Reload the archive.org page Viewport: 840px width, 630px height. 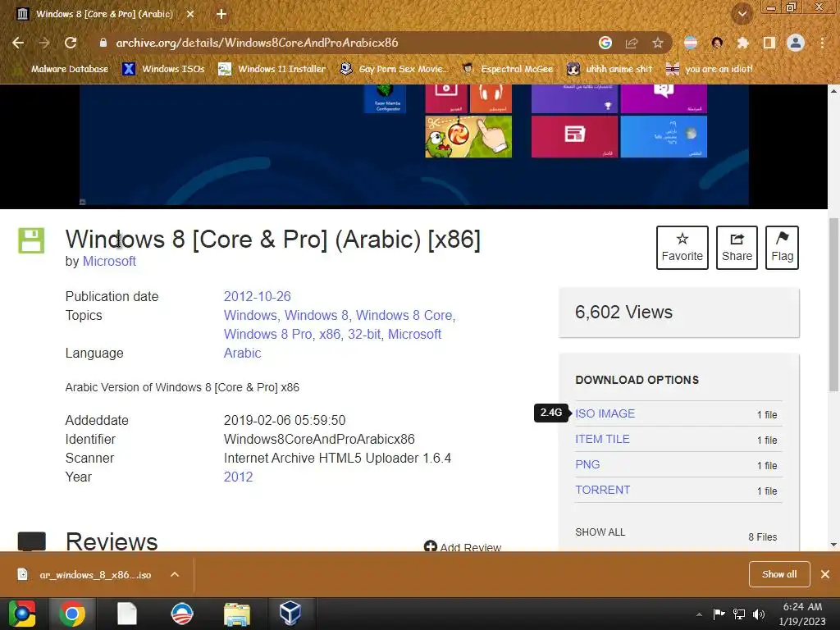71,43
